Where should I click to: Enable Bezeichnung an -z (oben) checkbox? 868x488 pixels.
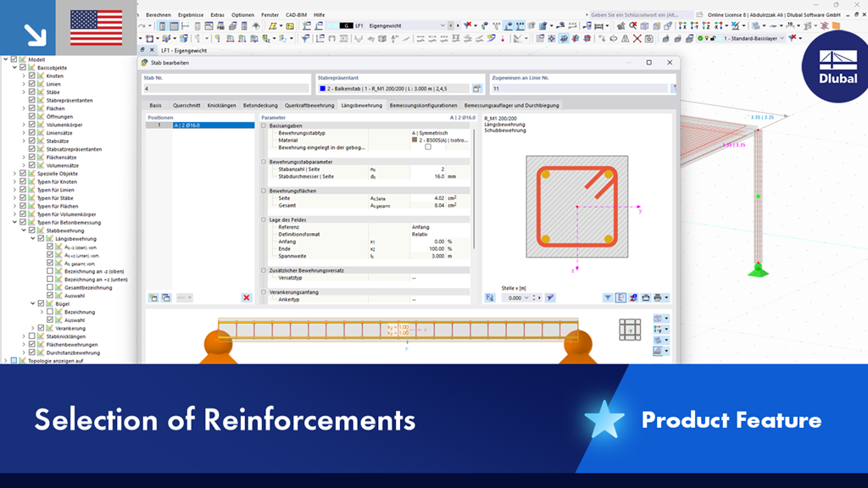pos(50,271)
